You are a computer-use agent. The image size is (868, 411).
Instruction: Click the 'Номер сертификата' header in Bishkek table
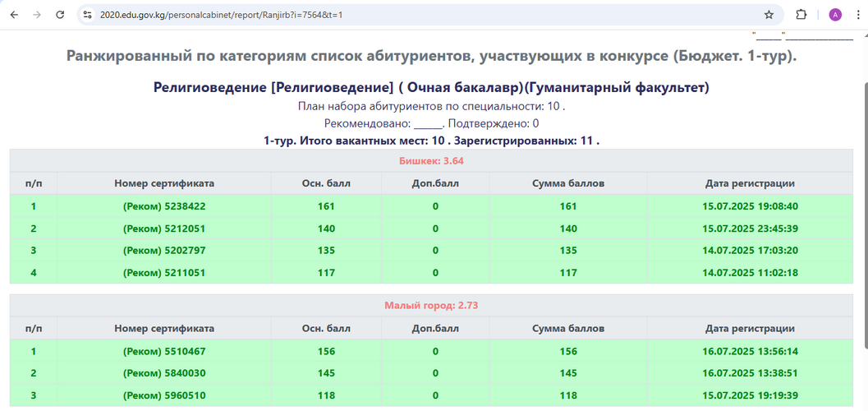click(164, 182)
